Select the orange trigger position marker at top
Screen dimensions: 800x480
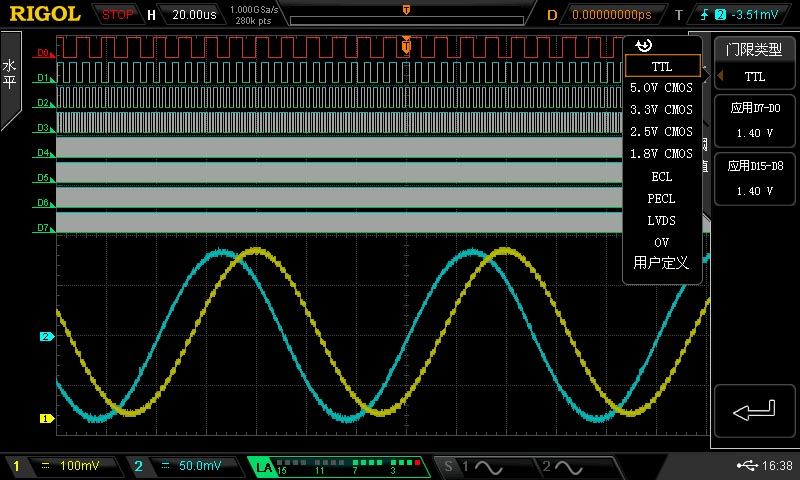pyautogui.click(x=405, y=9)
